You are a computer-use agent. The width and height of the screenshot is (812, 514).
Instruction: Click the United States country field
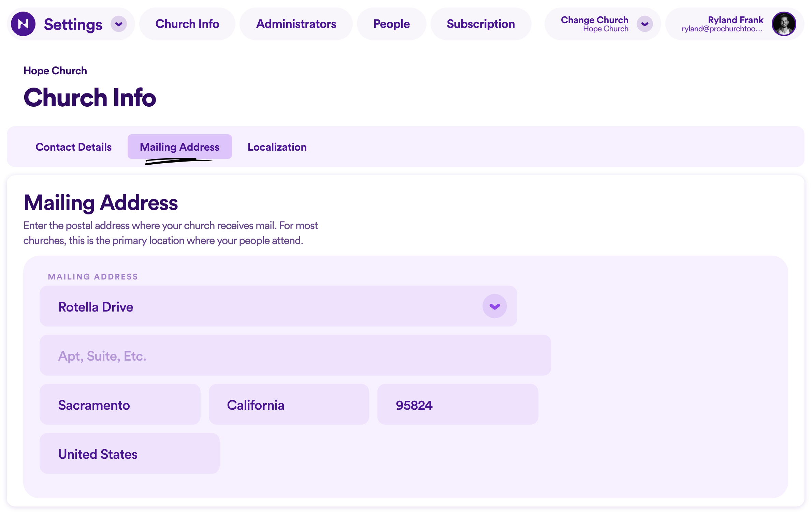(129, 453)
